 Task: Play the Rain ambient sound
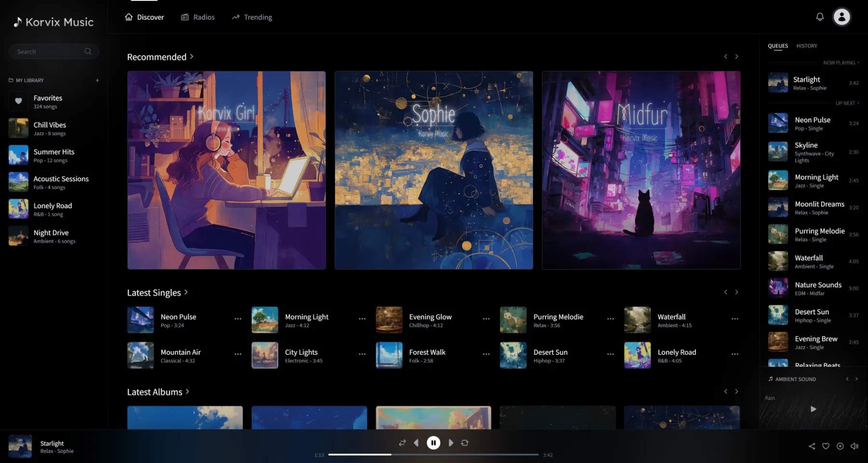[x=813, y=409]
